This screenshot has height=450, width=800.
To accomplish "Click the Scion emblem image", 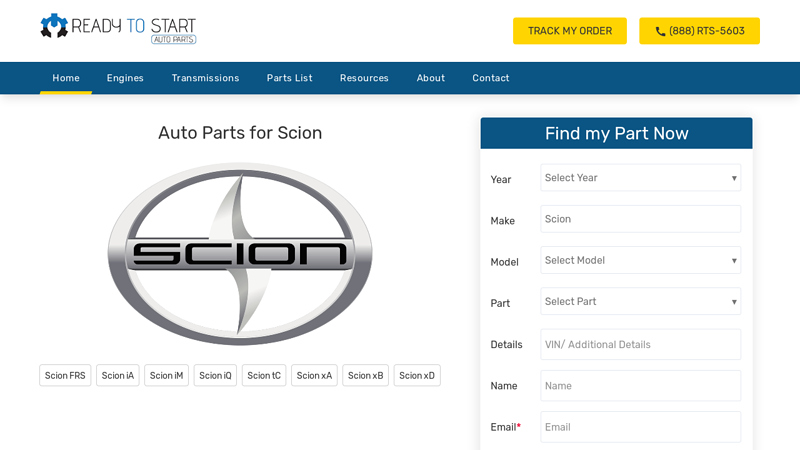I will (x=240, y=254).
